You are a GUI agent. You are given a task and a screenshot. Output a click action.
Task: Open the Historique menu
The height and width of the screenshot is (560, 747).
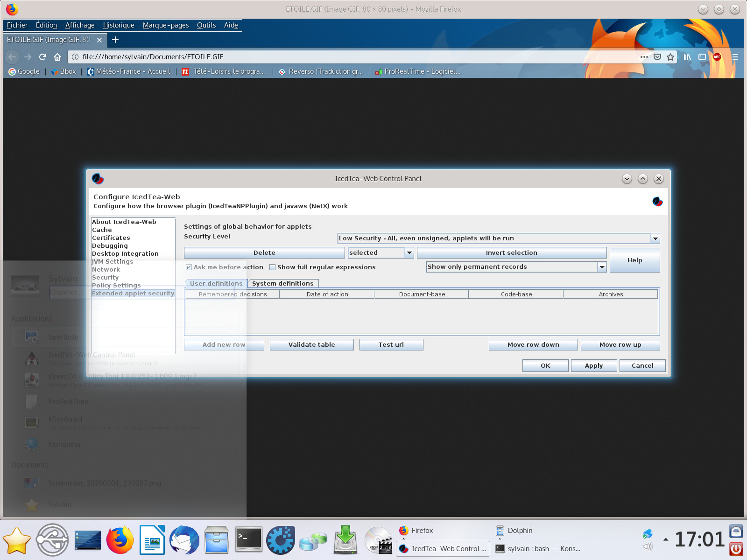(x=119, y=25)
